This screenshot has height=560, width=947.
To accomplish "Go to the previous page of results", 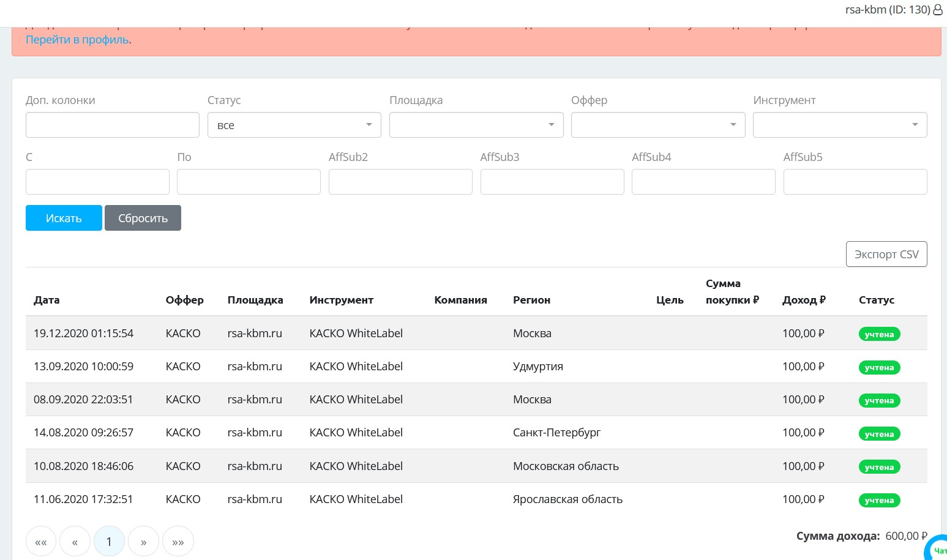I will pyautogui.click(x=75, y=542).
